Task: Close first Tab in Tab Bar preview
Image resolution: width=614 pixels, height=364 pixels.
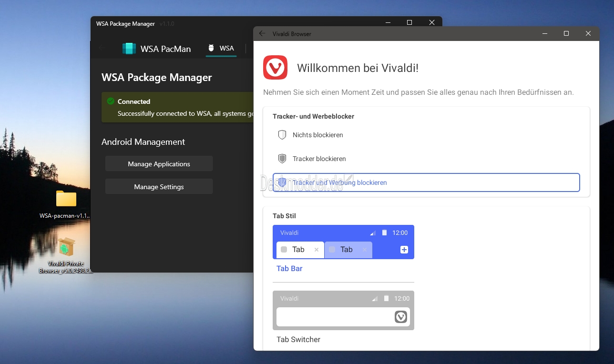Action: pos(317,250)
